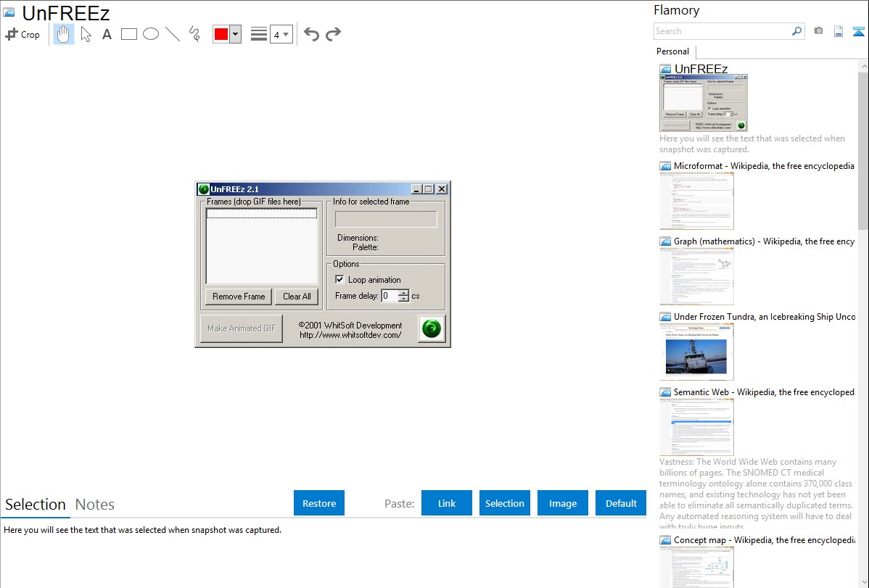
Task: Minimize the UnFREEz 2.1 window
Action: 417,189
